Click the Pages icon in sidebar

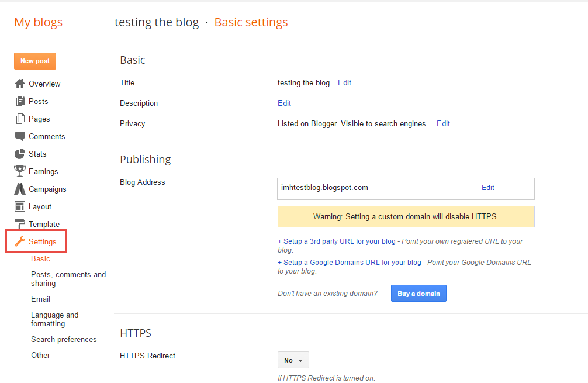[20, 119]
